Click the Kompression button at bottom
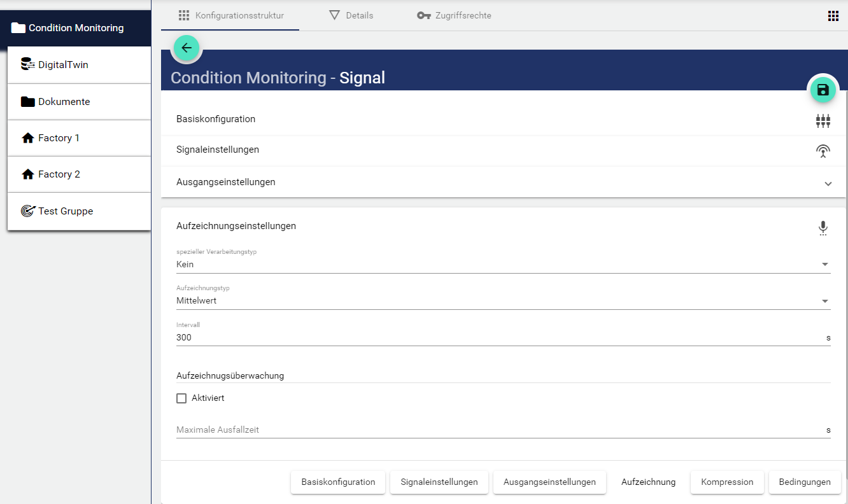 (x=727, y=482)
